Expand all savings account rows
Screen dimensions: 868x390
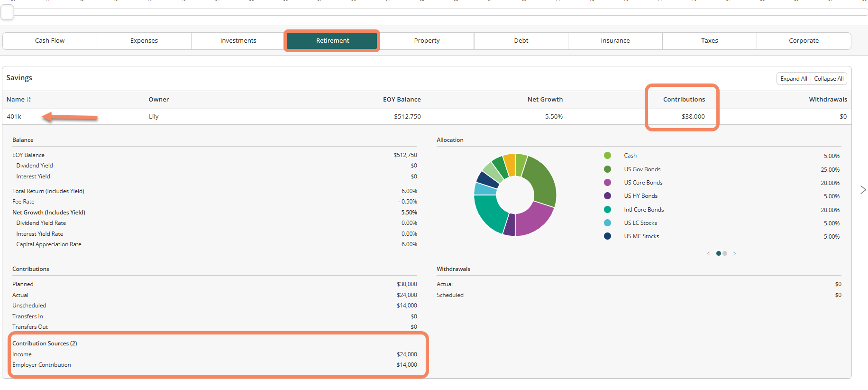click(794, 79)
